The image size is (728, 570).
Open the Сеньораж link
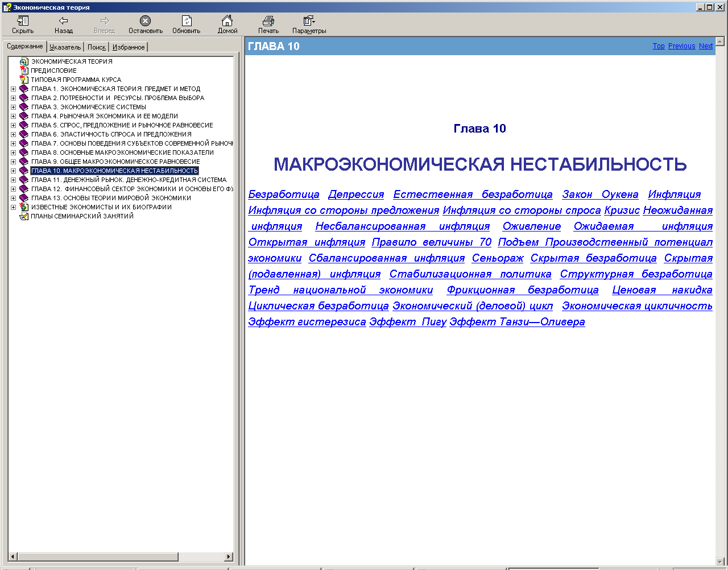click(x=498, y=258)
